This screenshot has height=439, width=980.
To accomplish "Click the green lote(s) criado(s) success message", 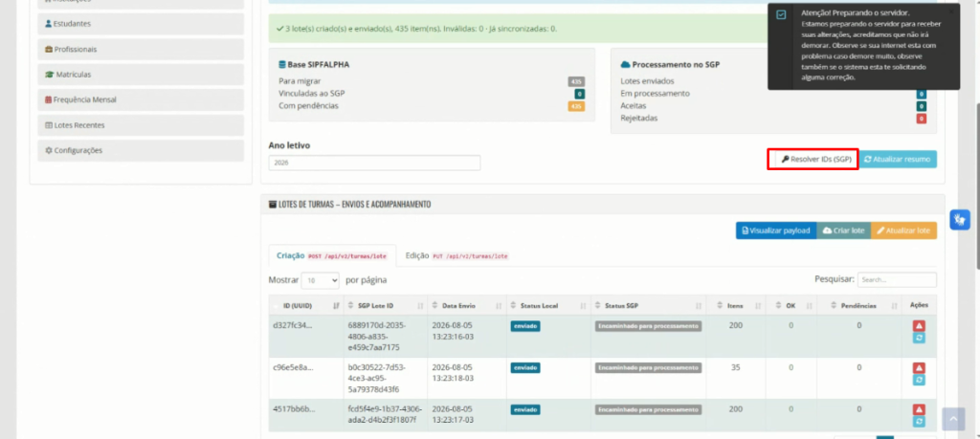I will point(416,29).
